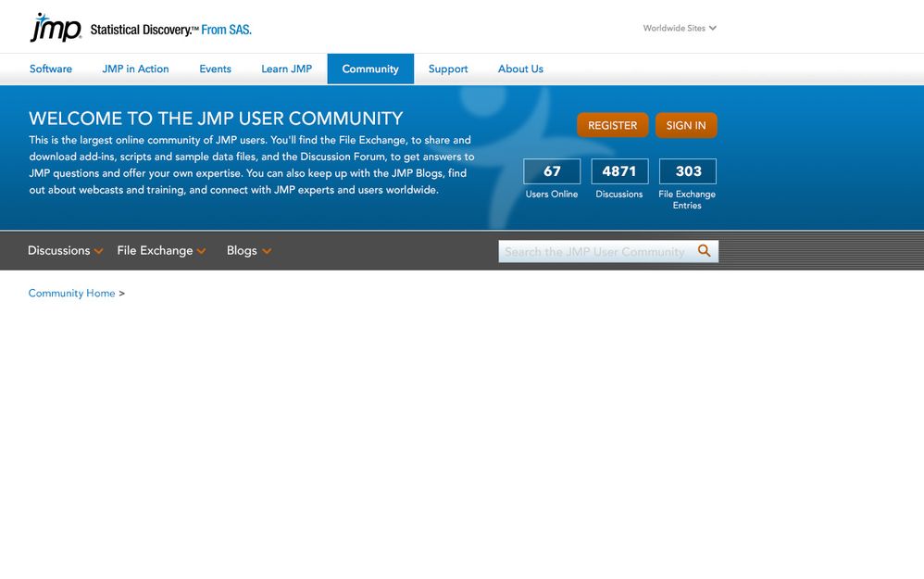Expand the File Exchange menu arrow
The height and width of the screenshot is (579, 924).
click(202, 251)
